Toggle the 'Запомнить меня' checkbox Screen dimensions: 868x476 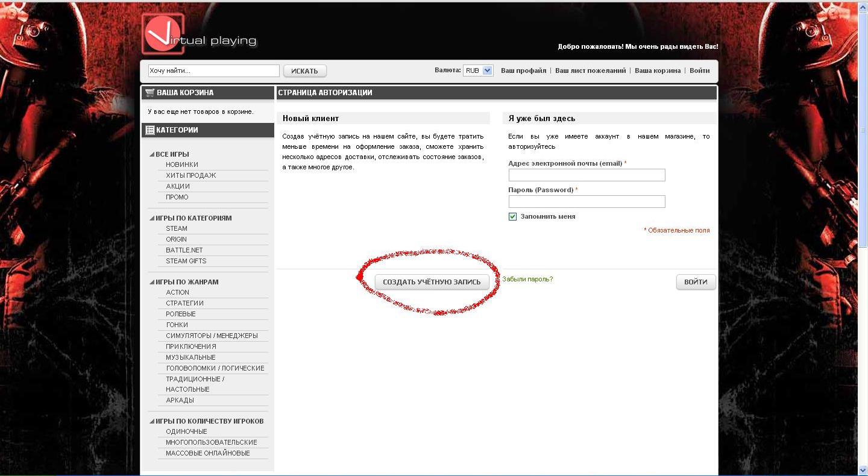pos(513,216)
